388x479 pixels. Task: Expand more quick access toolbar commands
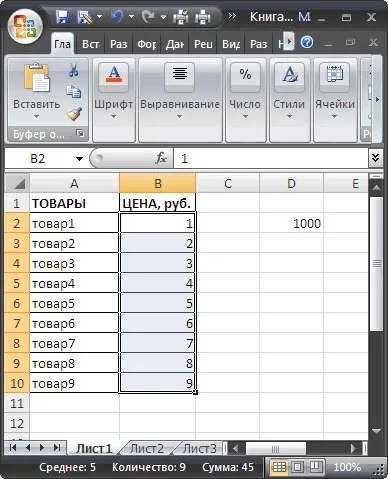click(232, 16)
